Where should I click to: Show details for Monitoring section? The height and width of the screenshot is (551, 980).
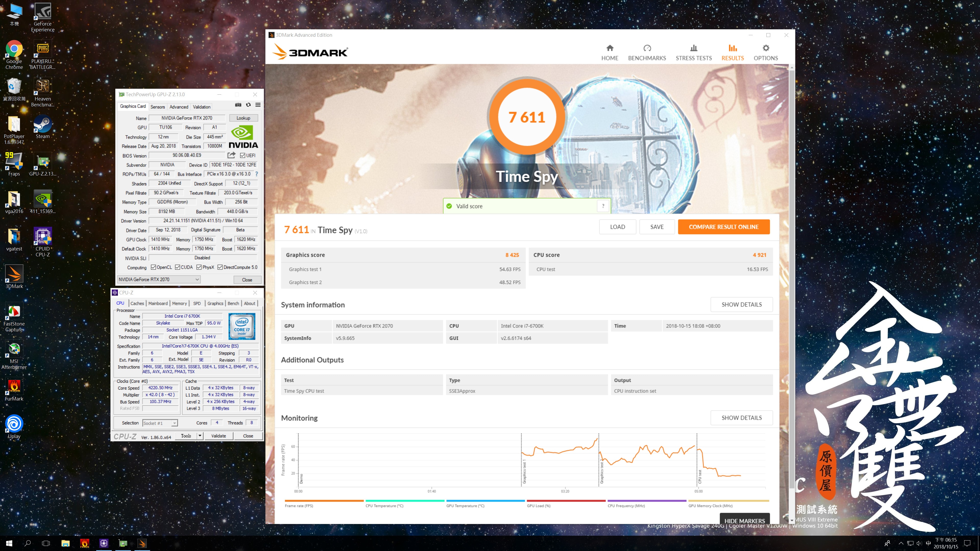pyautogui.click(x=741, y=418)
